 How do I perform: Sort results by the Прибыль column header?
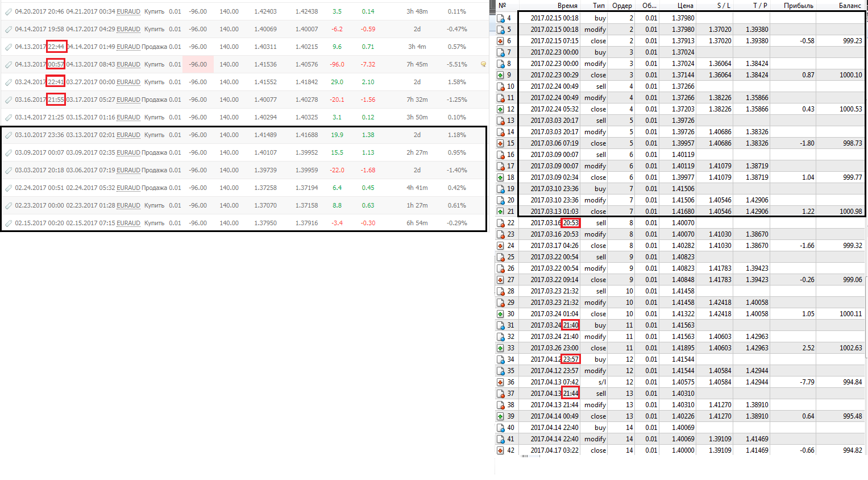[x=798, y=6]
